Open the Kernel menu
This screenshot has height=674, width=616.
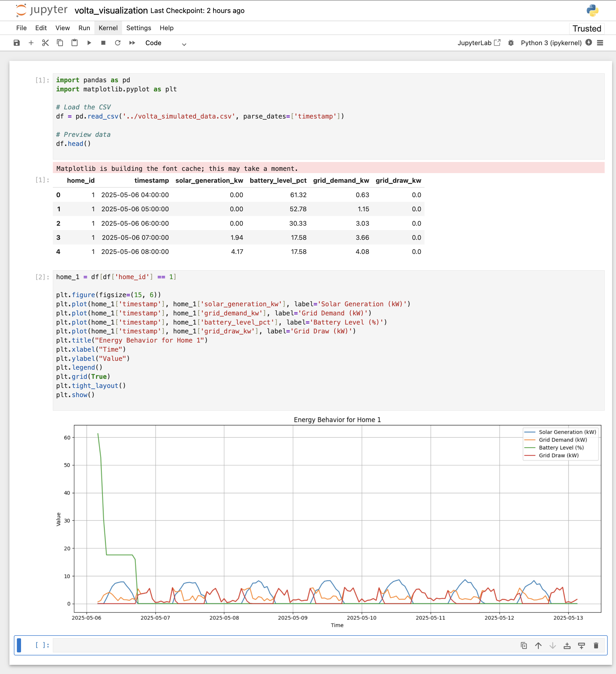[x=108, y=28]
